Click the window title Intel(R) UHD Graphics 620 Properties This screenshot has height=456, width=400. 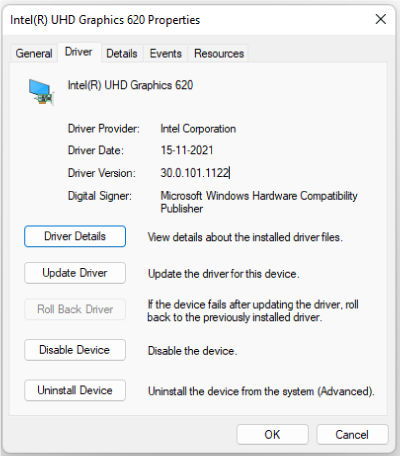tap(105, 20)
